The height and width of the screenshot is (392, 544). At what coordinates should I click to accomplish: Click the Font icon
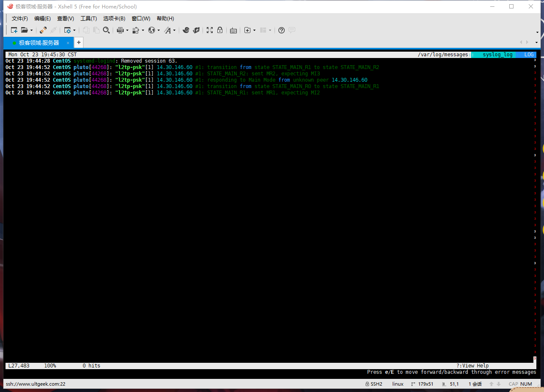(x=167, y=30)
